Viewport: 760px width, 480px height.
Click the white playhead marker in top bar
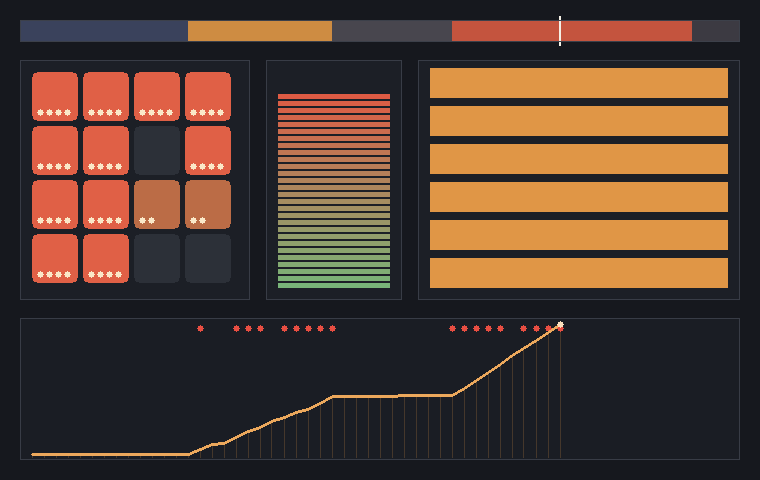point(560,31)
